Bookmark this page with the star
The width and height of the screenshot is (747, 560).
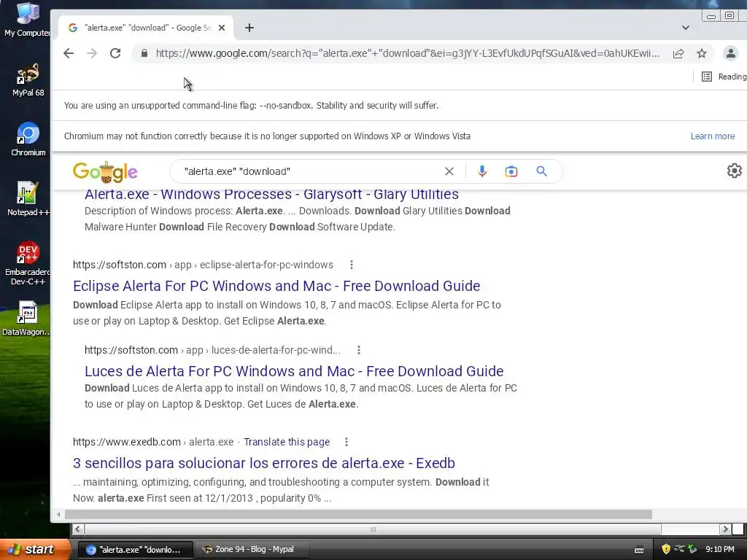coord(702,53)
